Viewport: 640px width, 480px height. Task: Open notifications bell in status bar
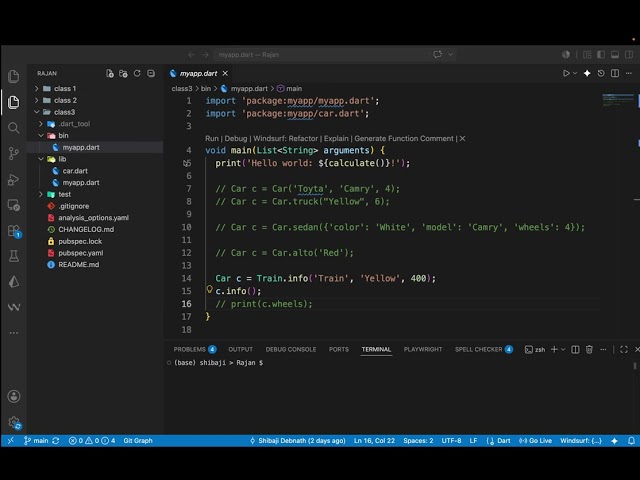click(x=631, y=441)
